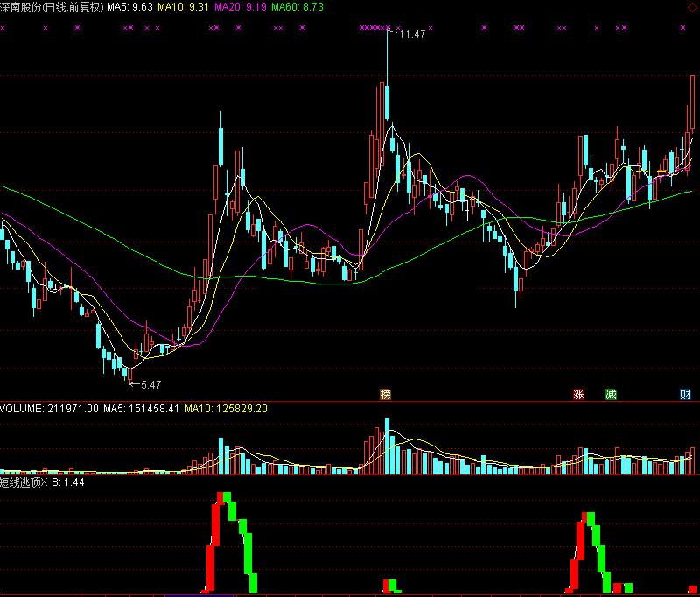Click the 11.47 high price annotation
Screen dimensions: 700x597
[x=412, y=34]
